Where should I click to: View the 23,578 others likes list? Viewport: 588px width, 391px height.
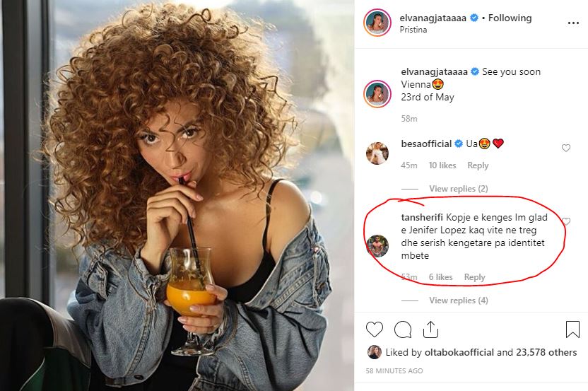pyautogui.click(x=547, y=352)
